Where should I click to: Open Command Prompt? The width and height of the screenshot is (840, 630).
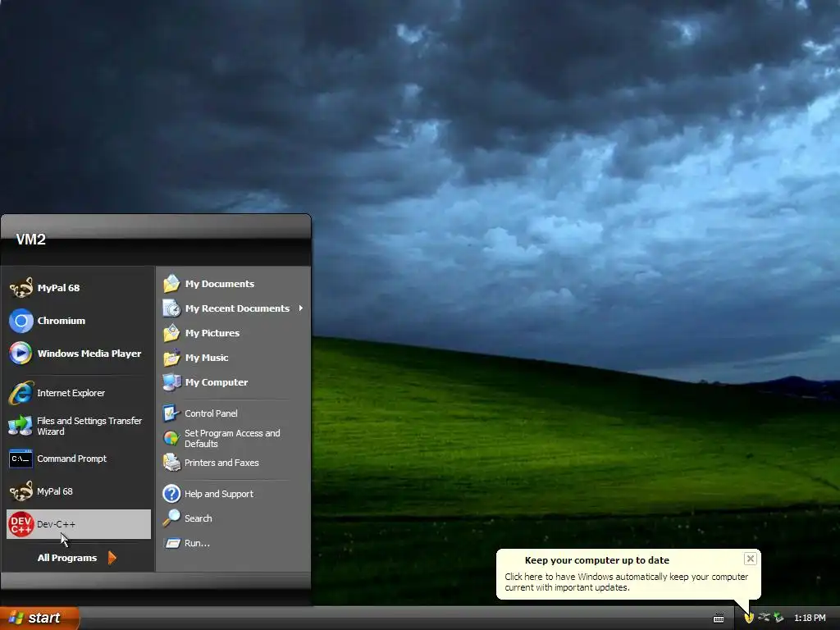pos(78,459)
